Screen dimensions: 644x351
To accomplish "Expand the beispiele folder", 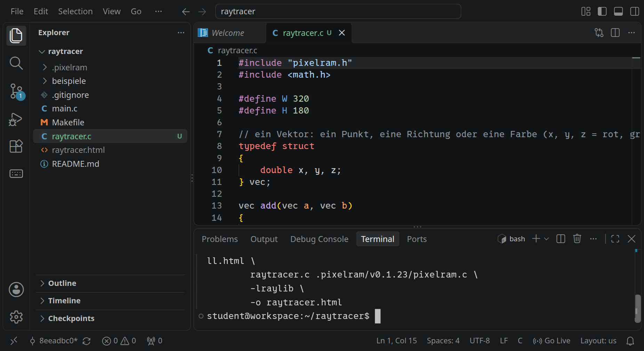I will click(x=110, y=81).
